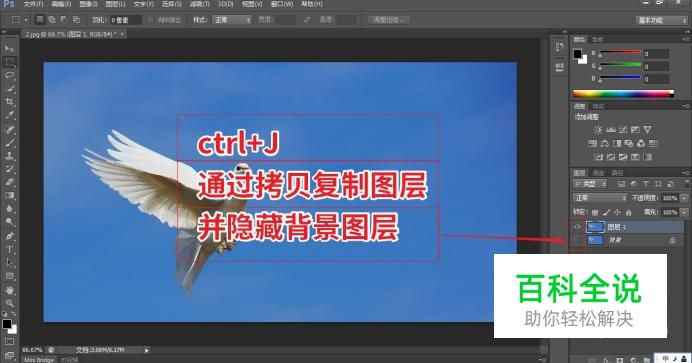Open the 样式 style dropdown
Screen dimensions: 692x363
tap(232, 20)
